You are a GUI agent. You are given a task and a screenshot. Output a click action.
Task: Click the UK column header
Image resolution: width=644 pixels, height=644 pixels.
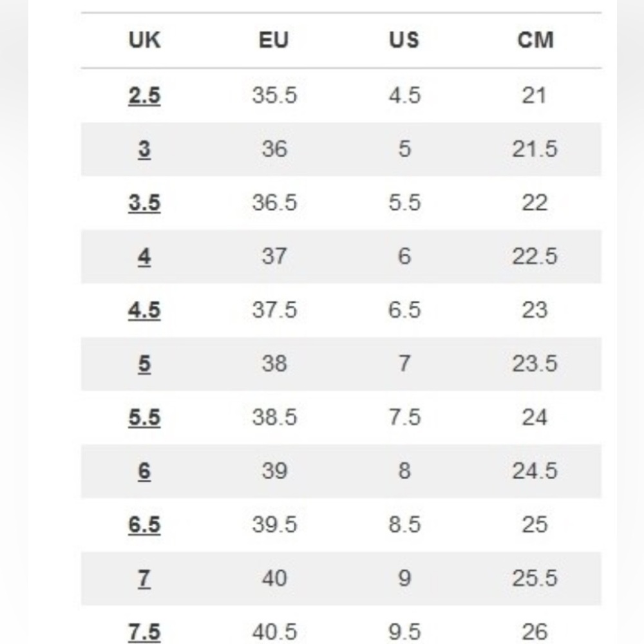point(144,40)
